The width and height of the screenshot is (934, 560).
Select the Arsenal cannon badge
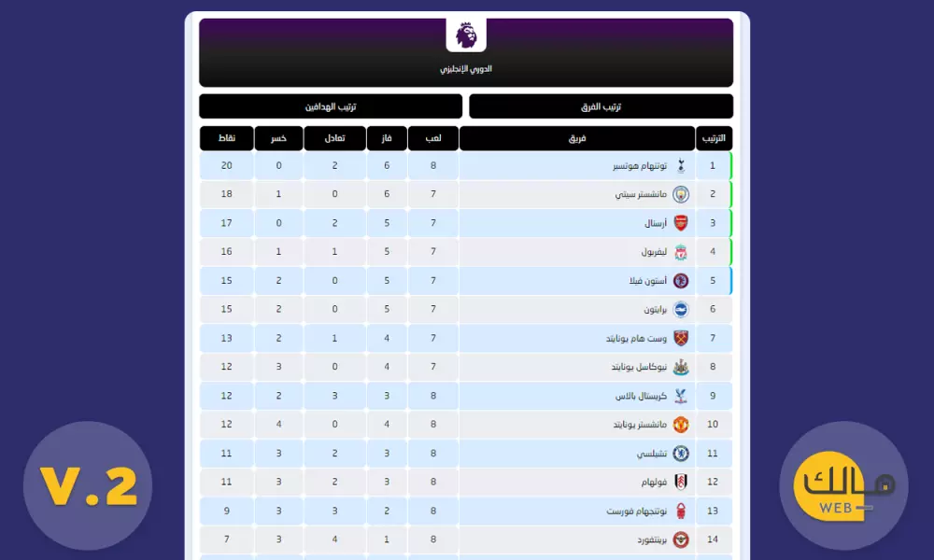pyautogui.click(x=680, y=222)
